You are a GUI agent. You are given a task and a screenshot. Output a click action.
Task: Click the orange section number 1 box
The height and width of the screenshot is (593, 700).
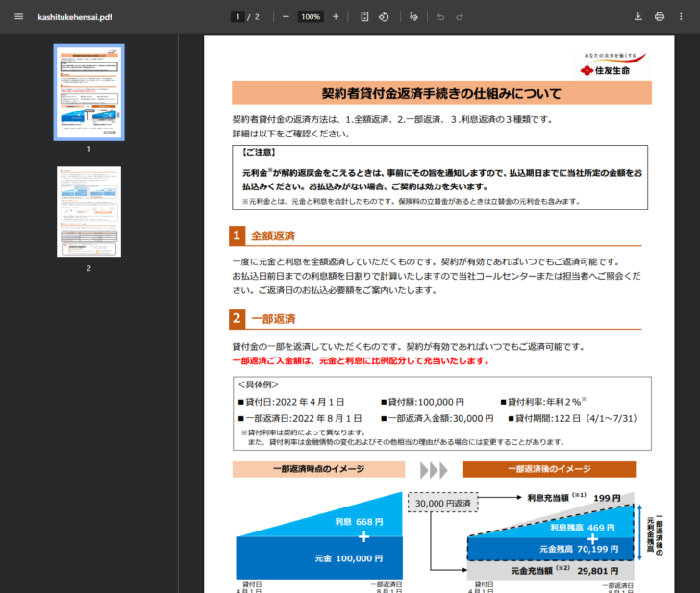[x=237, y=235]
